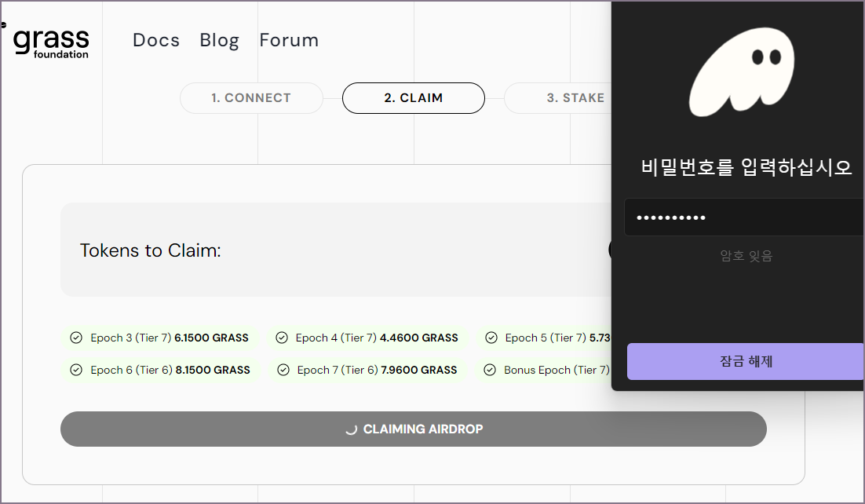
Task: Open the Forum page
Action: (289, 40)
